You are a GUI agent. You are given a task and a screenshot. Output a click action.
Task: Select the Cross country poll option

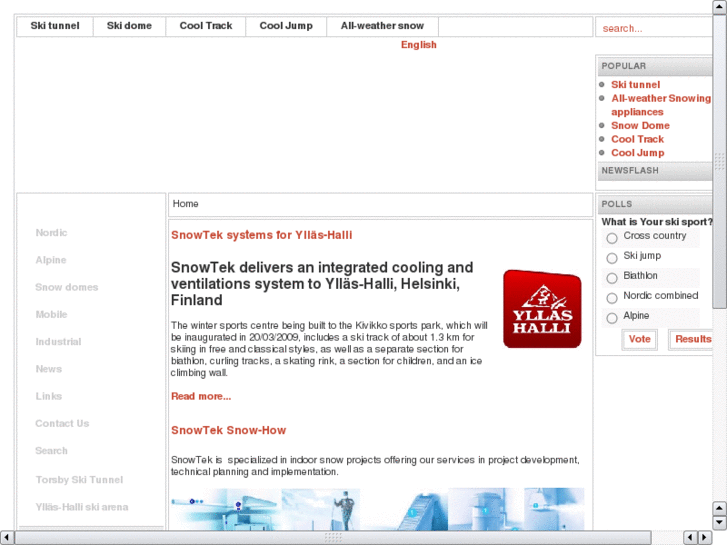612,238
